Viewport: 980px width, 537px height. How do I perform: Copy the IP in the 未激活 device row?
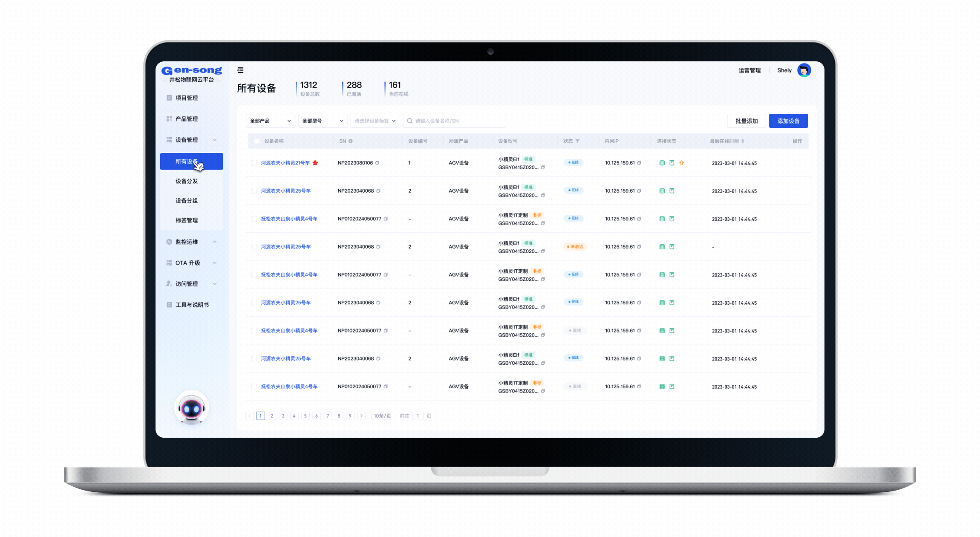[639, 247]
